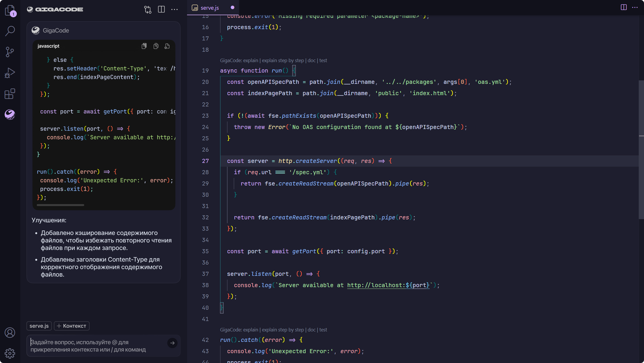The height and width of the screenshot is (363, 644).
Task: Click 'indexPagePath' declaration on line 21
Action: 270,93
